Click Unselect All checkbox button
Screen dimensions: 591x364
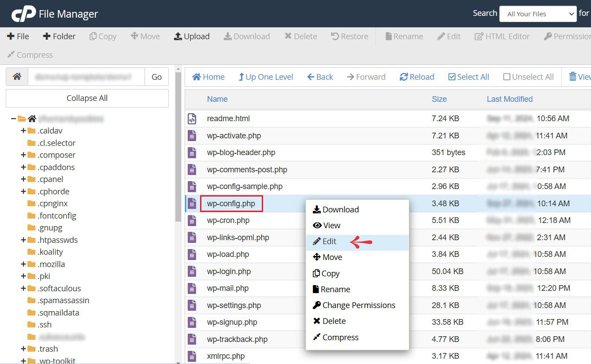point(528,77)
